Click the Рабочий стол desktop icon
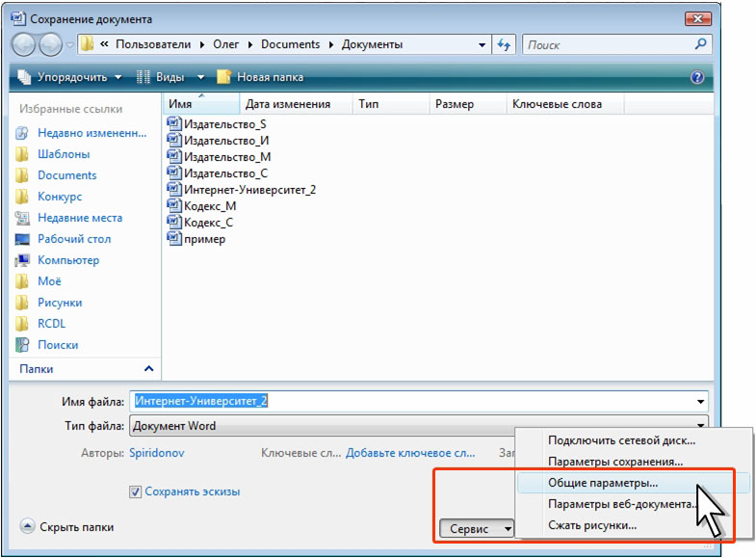 pyautogui.click(x=22, y=239)
